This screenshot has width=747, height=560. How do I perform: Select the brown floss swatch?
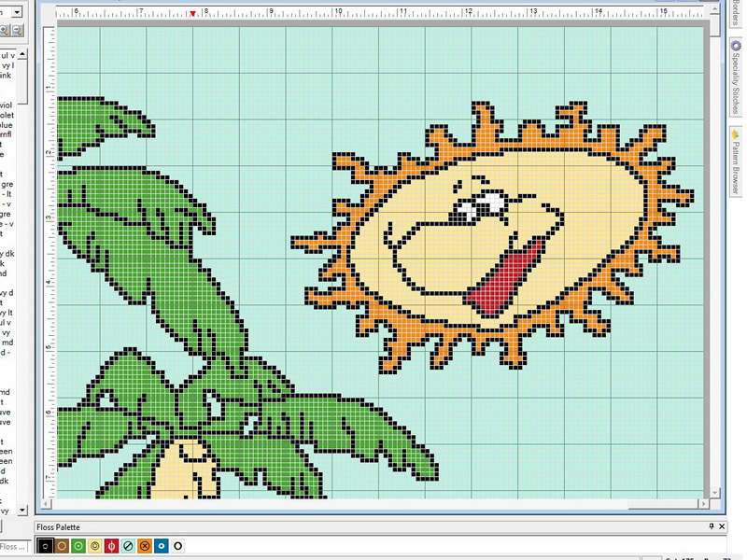click(62, 546)
